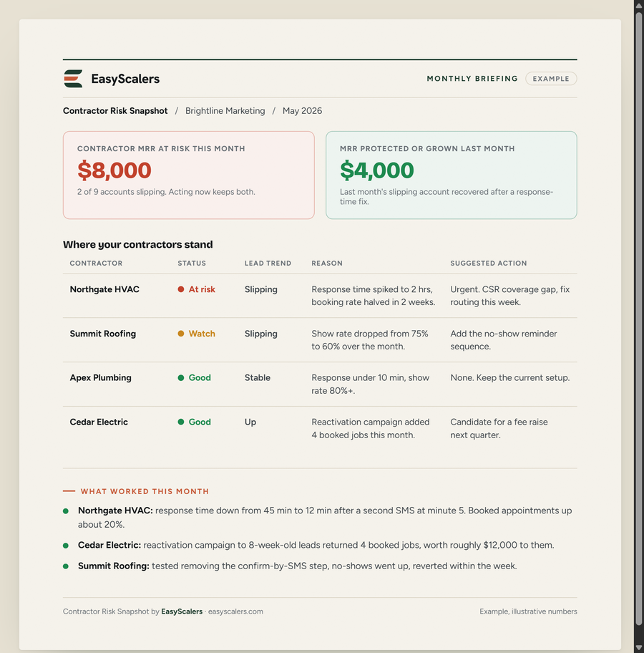Click the $8,000 at-risk MRR figure
The height and width of the screenshot is (653, 644).
pos(114,170)
